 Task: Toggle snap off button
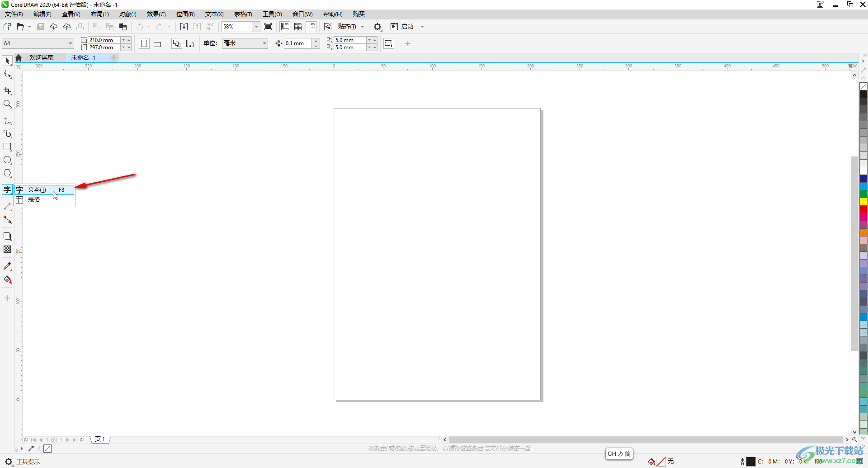point(328,27)
